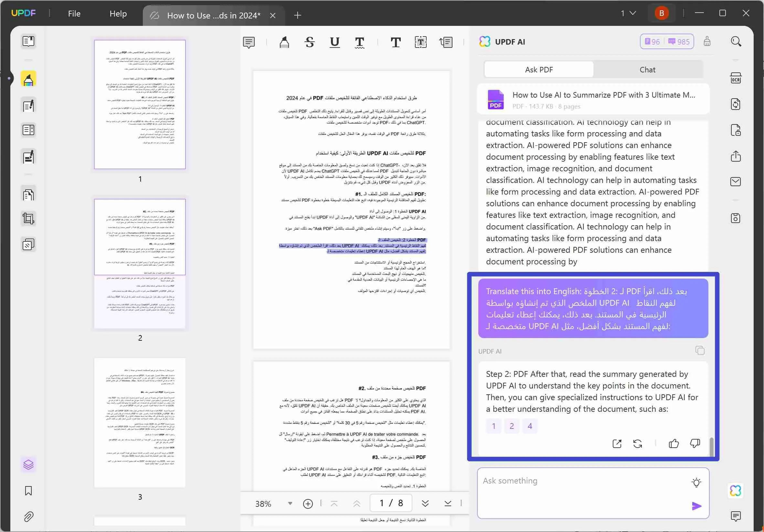Select the underline text tool
764x532 pixels.
click(x=335, y=41)
